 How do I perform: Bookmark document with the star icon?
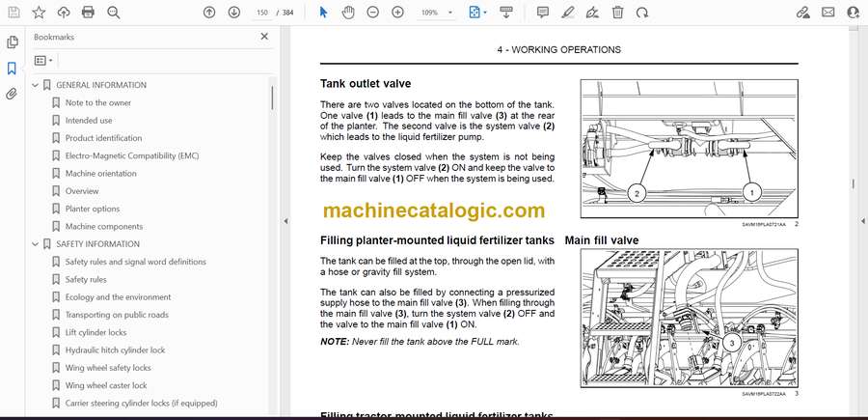pos(39,13)
